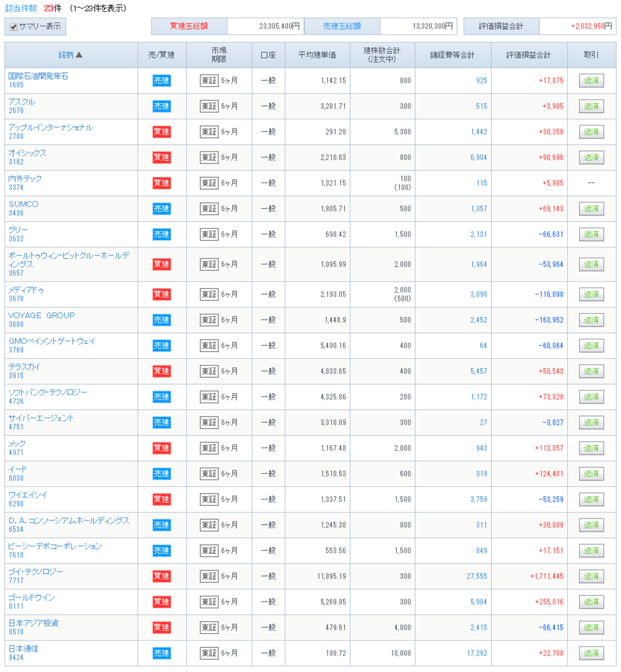Click 買建 badge in メディアドゥ row

[161, 295]
